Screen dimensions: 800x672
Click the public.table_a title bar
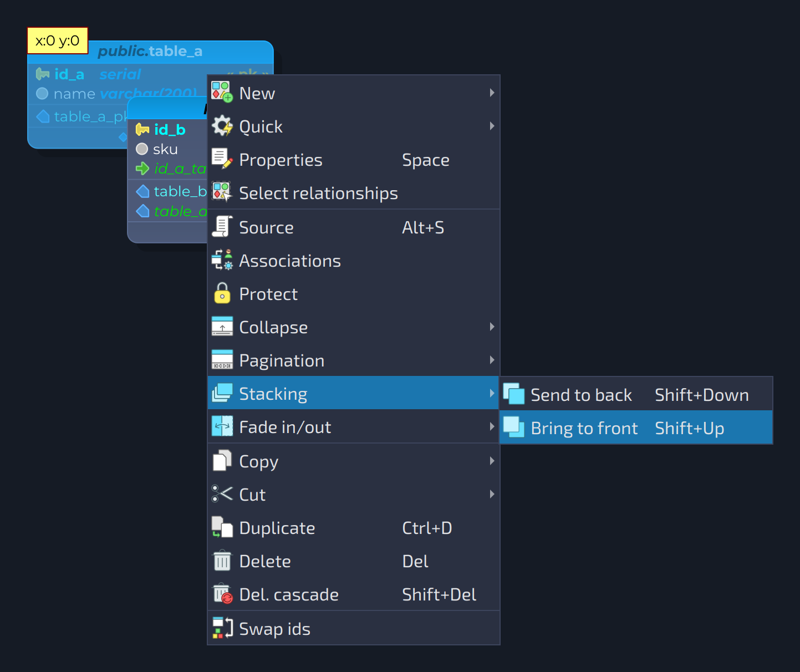pyautogui.click(x=150, y=51)
